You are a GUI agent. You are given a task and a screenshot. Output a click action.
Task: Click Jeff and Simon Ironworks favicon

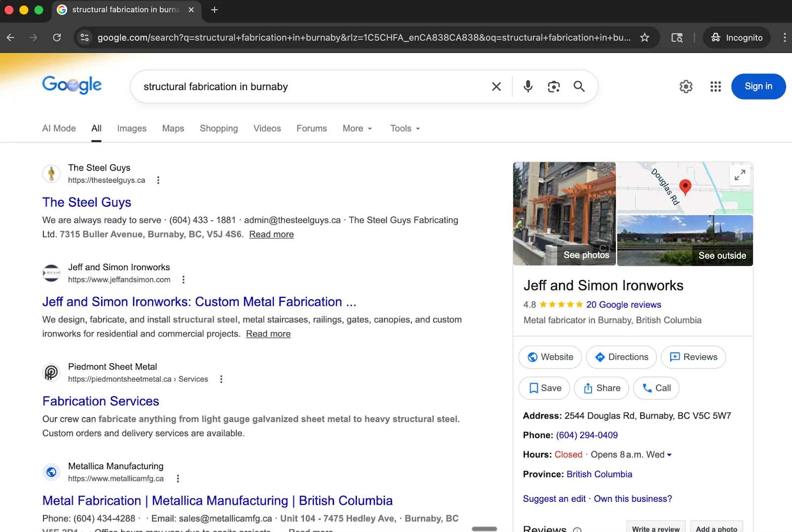[x=51, y=273]
